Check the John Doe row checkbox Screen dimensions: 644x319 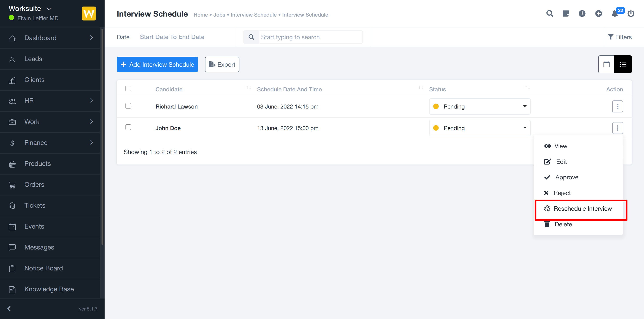point(128,127)
